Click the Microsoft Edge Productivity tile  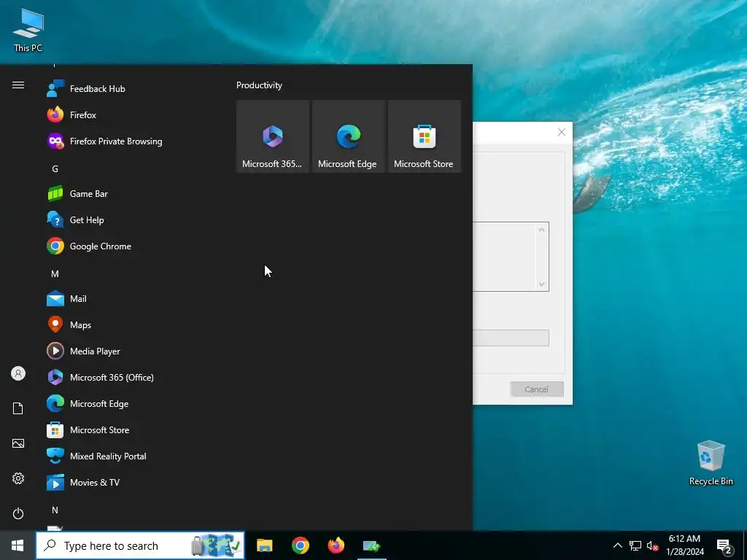[x=348, y=136]
